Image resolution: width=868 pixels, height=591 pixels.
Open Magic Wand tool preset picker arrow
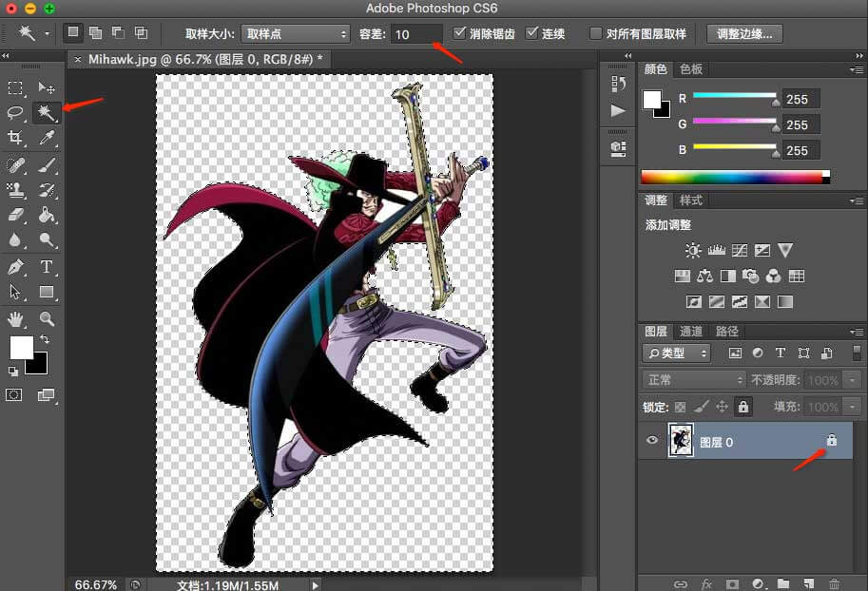(x=47, y=34)
